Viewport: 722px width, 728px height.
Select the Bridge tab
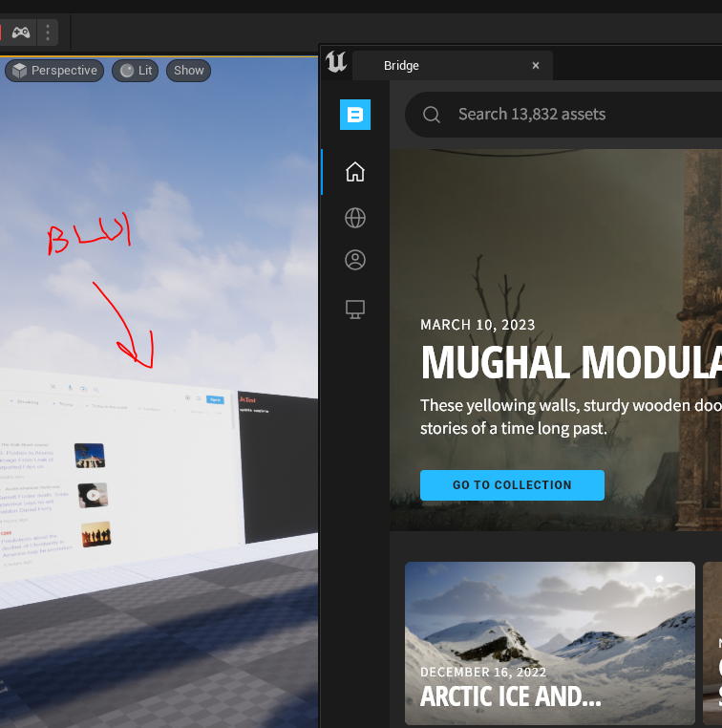click(453, 66)
